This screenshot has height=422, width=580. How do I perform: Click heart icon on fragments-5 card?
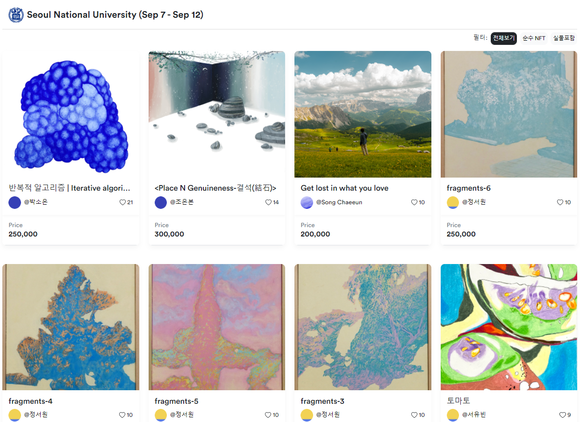coord(268,415)
